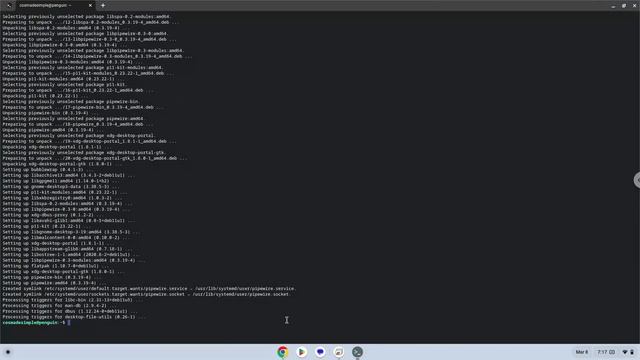Maximize or restore the Terminal window
The height and width of the screenshot is (360, 640).
pos(624,6)
